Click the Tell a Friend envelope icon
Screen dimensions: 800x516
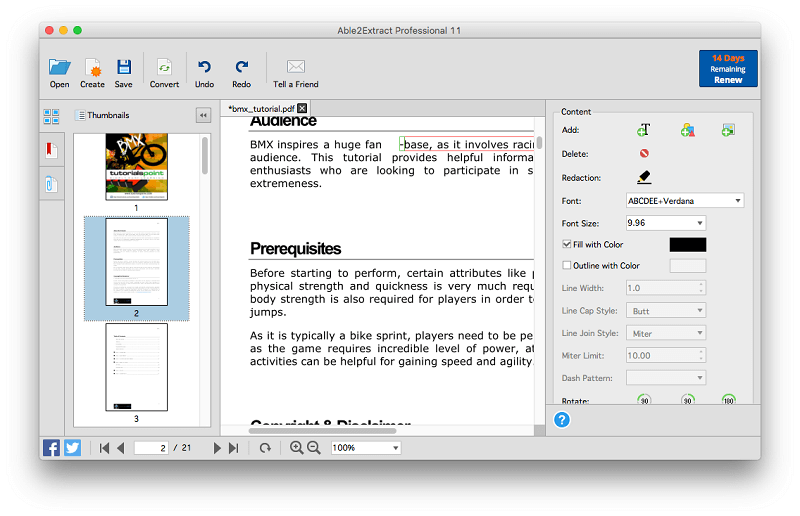click(295, 66)
